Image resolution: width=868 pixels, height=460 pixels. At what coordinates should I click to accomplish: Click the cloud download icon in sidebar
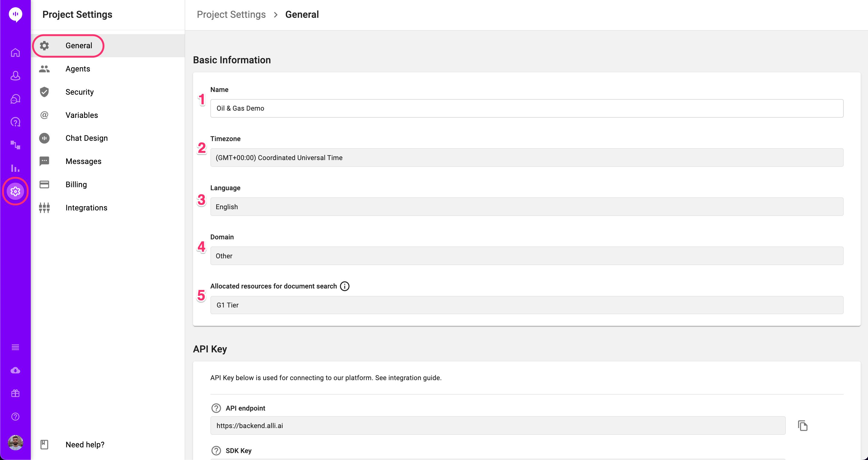coord(15,370)
